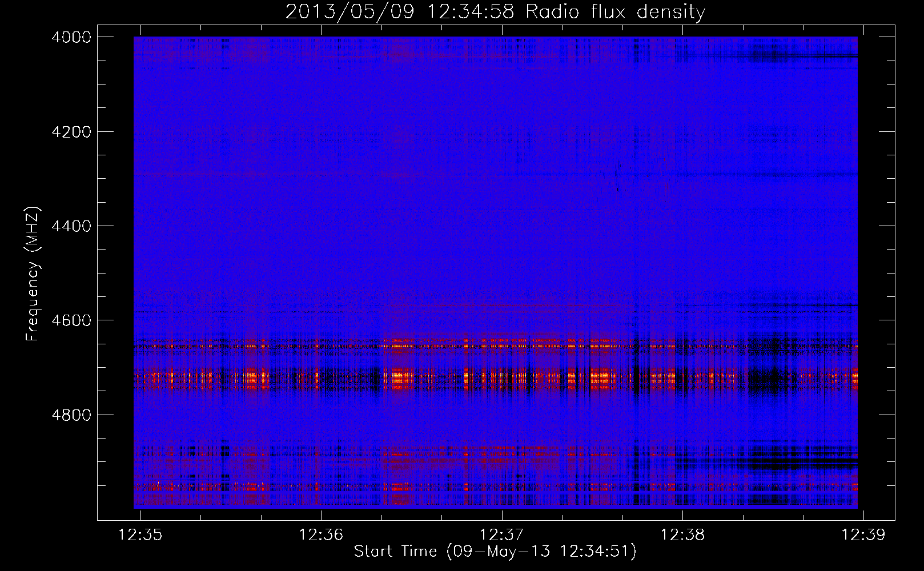924x571 pixels.
Task: Click the 12:35 time tick label
Action: pos(140,534)
